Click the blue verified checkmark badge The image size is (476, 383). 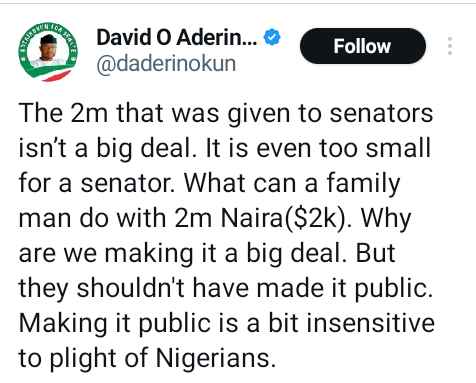coord(272,37)
